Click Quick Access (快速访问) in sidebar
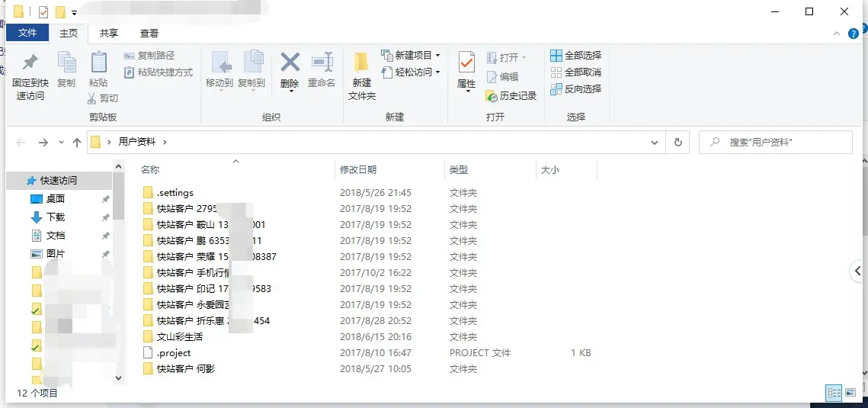 pos(58,181)
